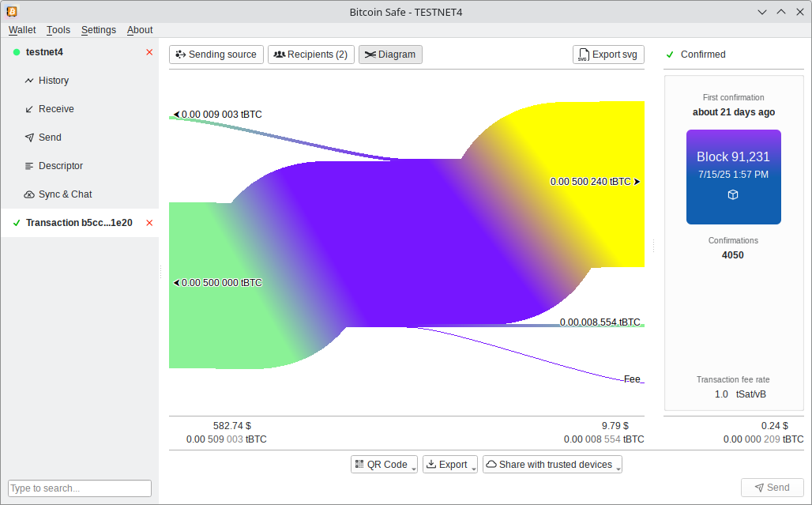Viewport: 812px width, 505px height.
Task: Open the Settings menu
Action: click(x=99, y=30)
